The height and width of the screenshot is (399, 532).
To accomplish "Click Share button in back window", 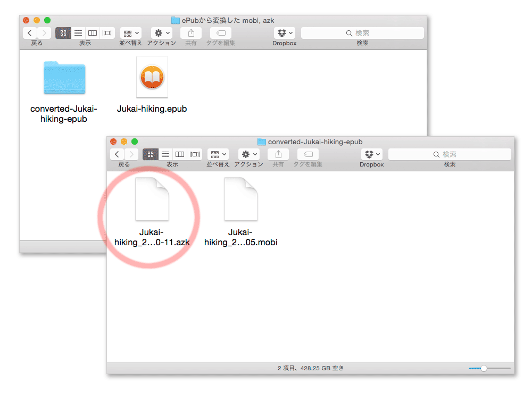I will 191,33.
